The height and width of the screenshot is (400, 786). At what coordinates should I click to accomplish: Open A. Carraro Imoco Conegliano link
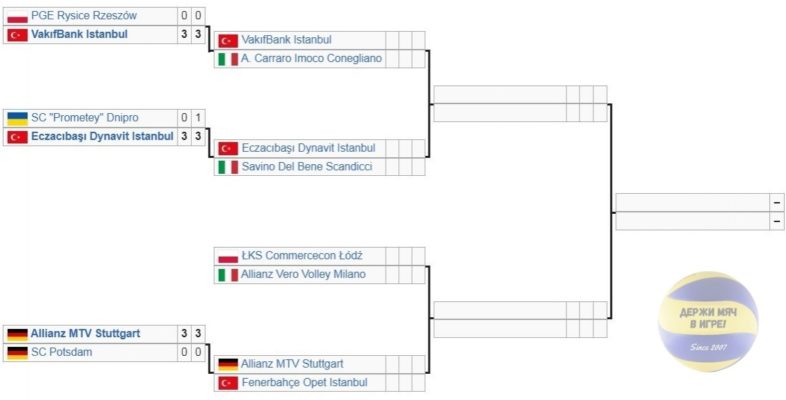pyautogui.click(x=311, y=59)
